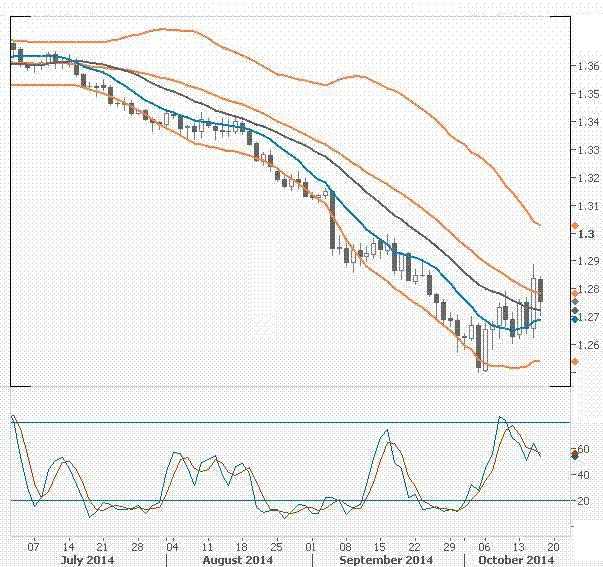Click the dark gray diamond above the blue marker
The image size is (603, 567).
tap(574, 311)
